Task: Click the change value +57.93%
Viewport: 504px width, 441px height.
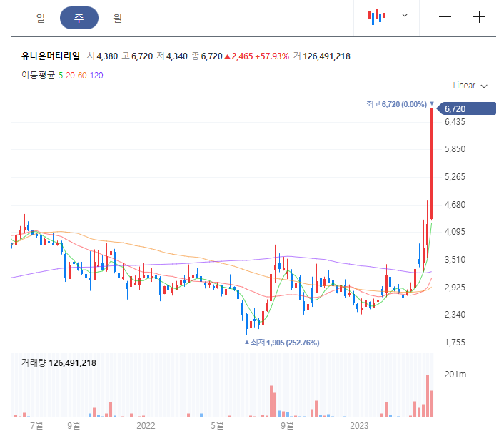Action: 272,56
